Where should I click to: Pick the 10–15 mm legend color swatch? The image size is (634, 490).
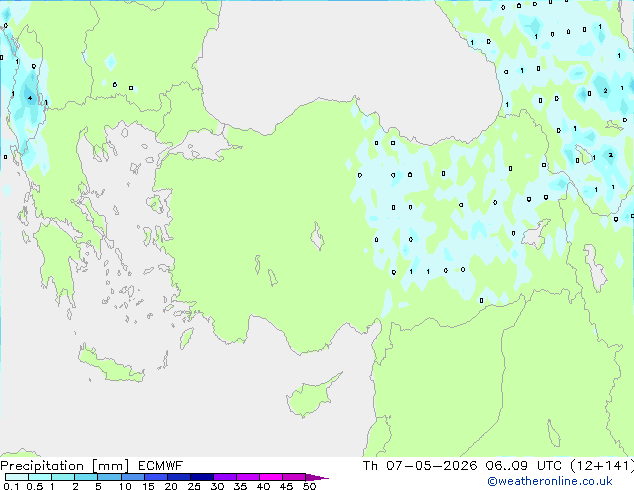pos(132,477)
